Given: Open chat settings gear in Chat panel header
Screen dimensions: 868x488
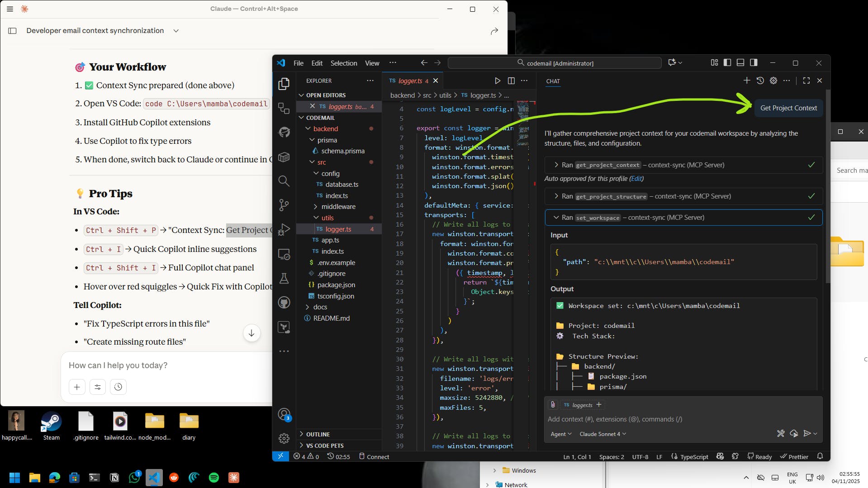Looking at the screenshot, I should tap(773, 81).
